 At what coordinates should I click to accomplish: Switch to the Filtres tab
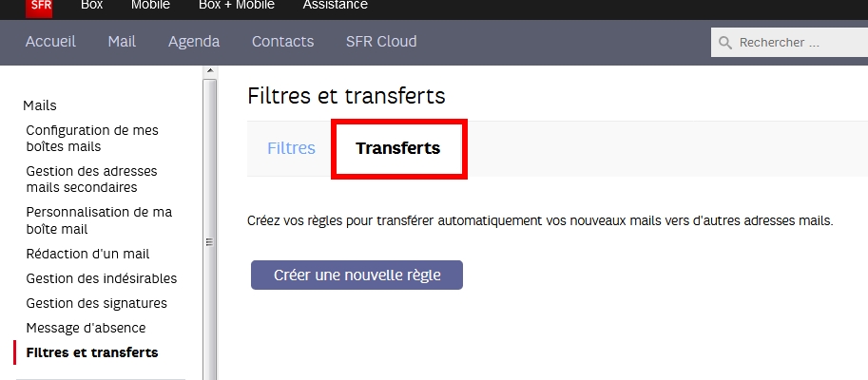291,148
